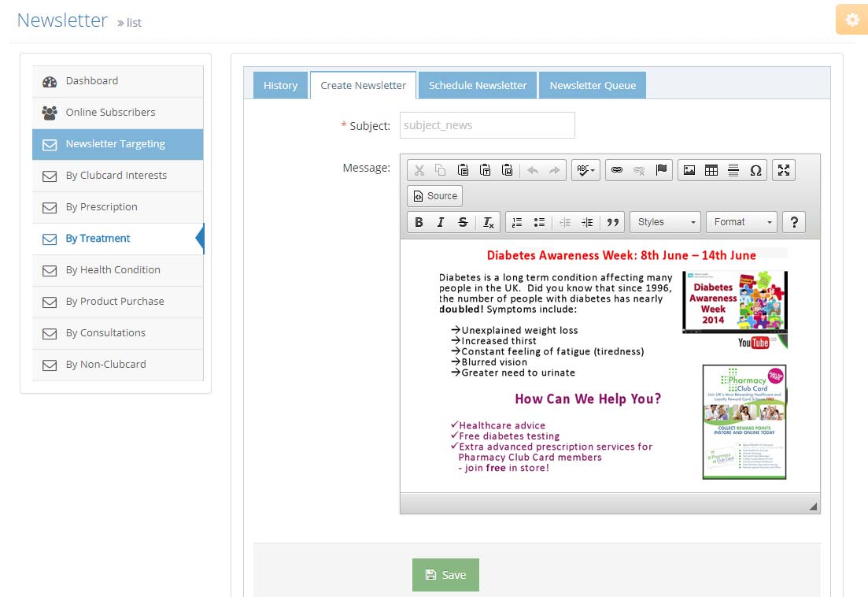The image size is (868, 597).
Task: Switch to the Schedule Newsletter tab
Action: (x=478, y=85)
